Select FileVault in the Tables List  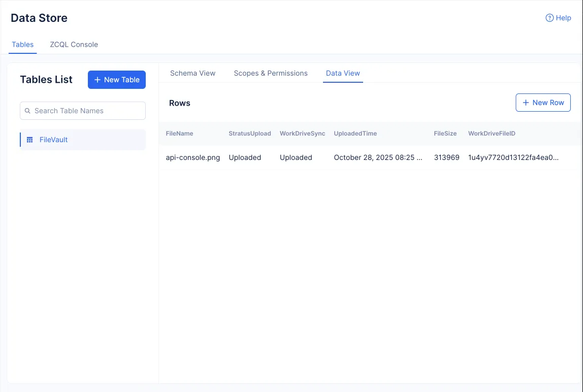click(54, 140)
